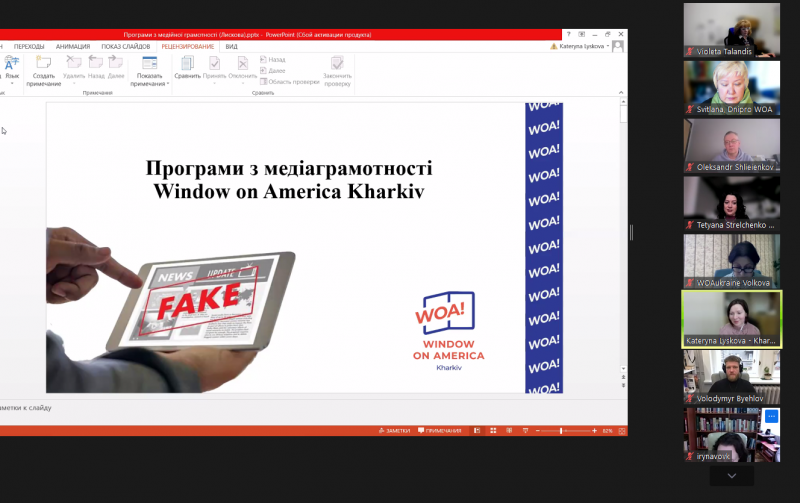Screen dimensions: 800x503
Task: Click the Удалить comment icon
Action: 74,63
